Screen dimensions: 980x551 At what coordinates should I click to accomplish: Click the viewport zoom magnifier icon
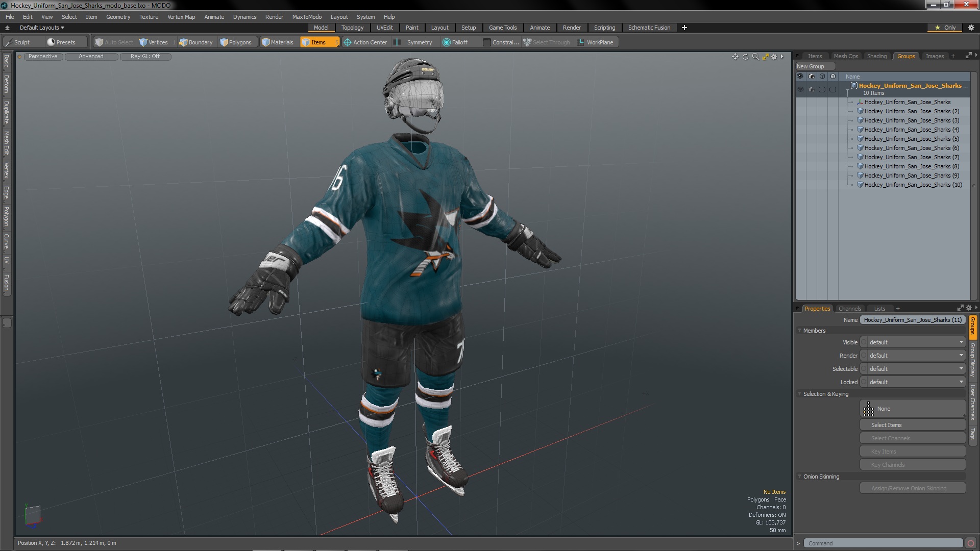(x=755, y=57)
